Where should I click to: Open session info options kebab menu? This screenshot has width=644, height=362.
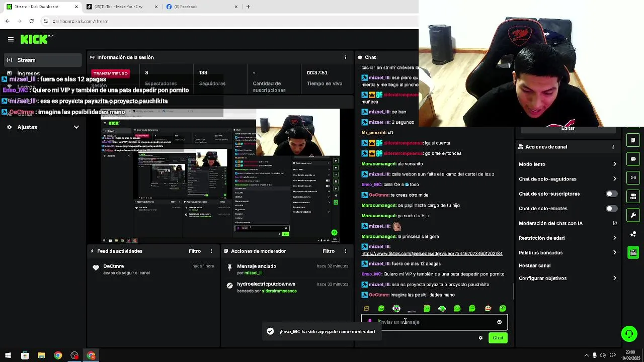345,57
